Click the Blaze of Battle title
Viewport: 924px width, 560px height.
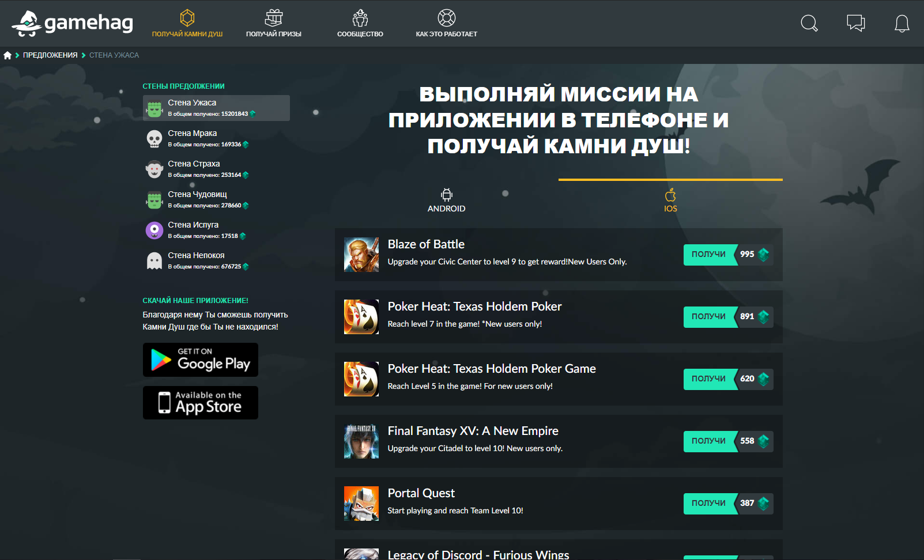(x=426, y=244)
